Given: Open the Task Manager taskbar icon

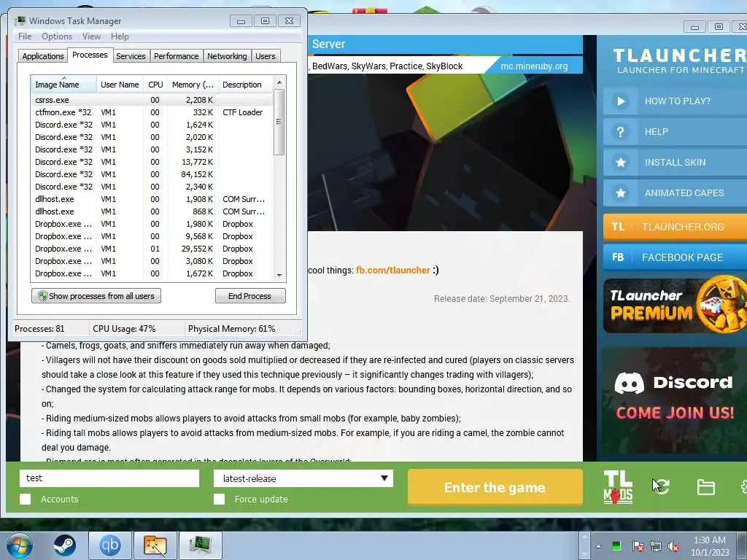Looking at the screenshot, I should click(200, 545).
